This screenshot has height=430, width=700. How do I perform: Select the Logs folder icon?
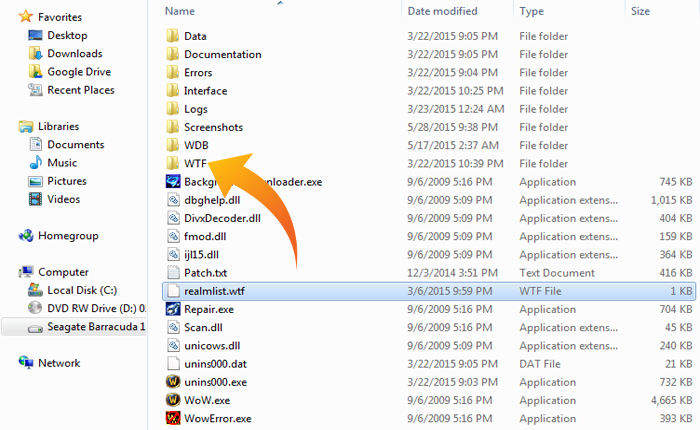click(x=173, y=109)
